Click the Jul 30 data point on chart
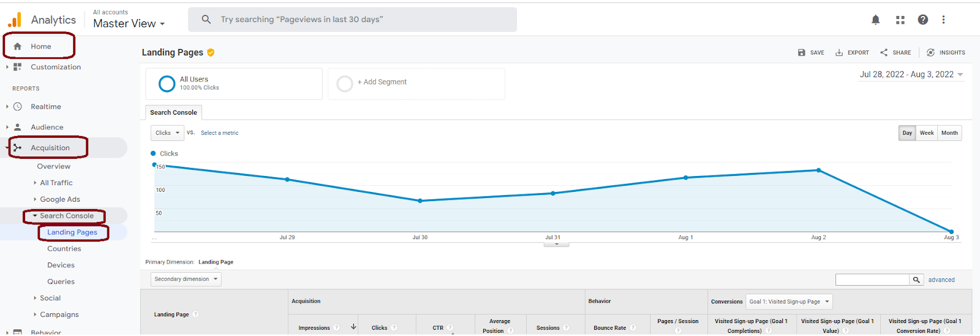Viewport: 980px width, 336px height. point(420,200)
